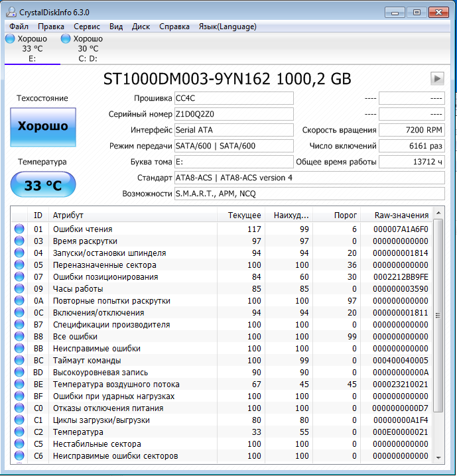
Task: Click status icon for Включения/отключения row
Action: click(x=19, y=312)
